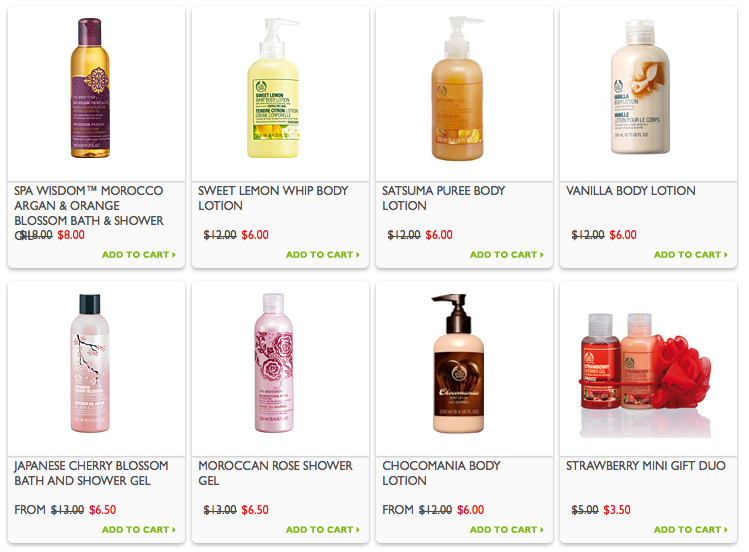
Task: Add Vanilla Body Lotion to cart
Action: 690,255
